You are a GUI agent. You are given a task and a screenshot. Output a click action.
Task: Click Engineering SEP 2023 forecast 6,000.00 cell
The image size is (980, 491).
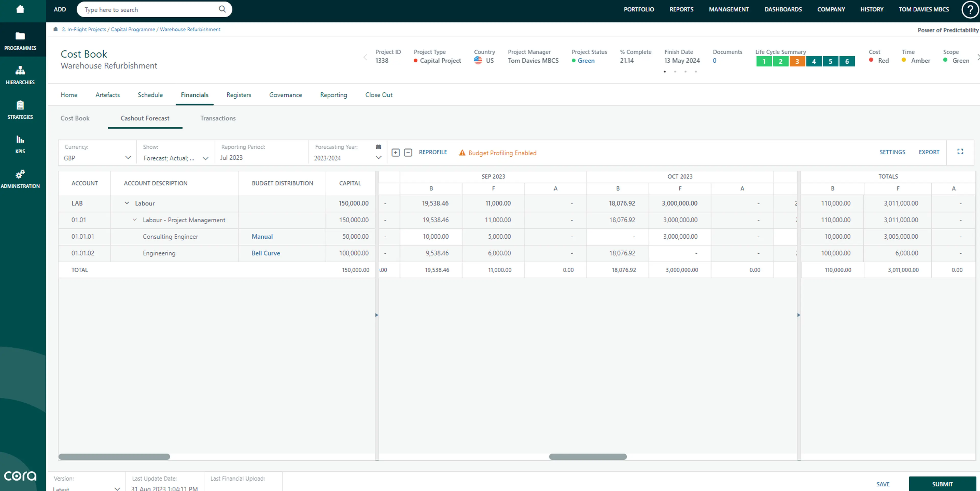pos(493,253)
